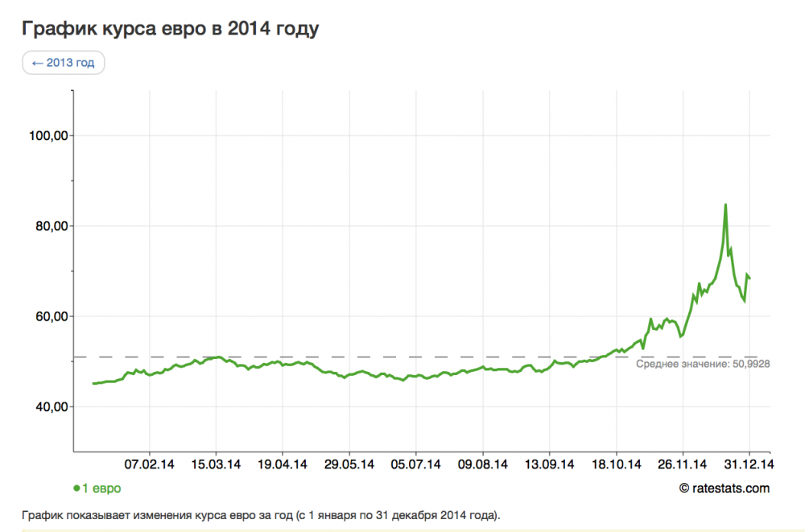Screen dimensions: 805x532
Task: Select the 80,00 y-axis label
Action: (52, 226)
